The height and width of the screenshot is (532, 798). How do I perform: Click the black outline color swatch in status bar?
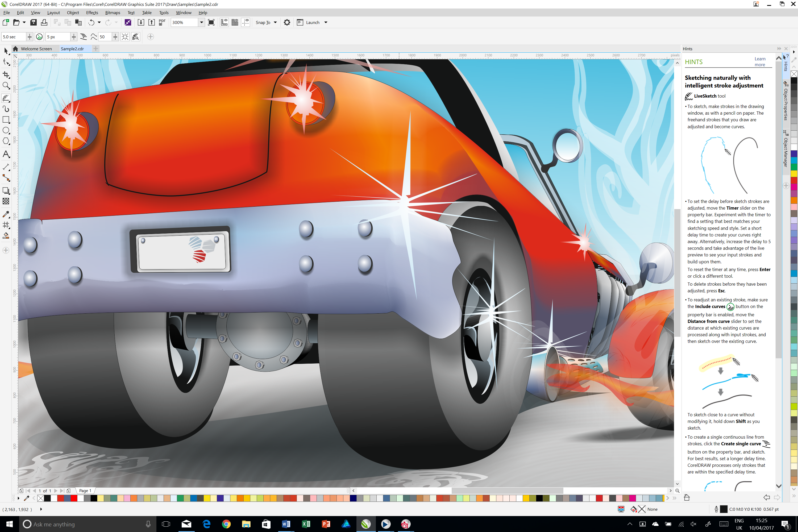click(723, 509)
